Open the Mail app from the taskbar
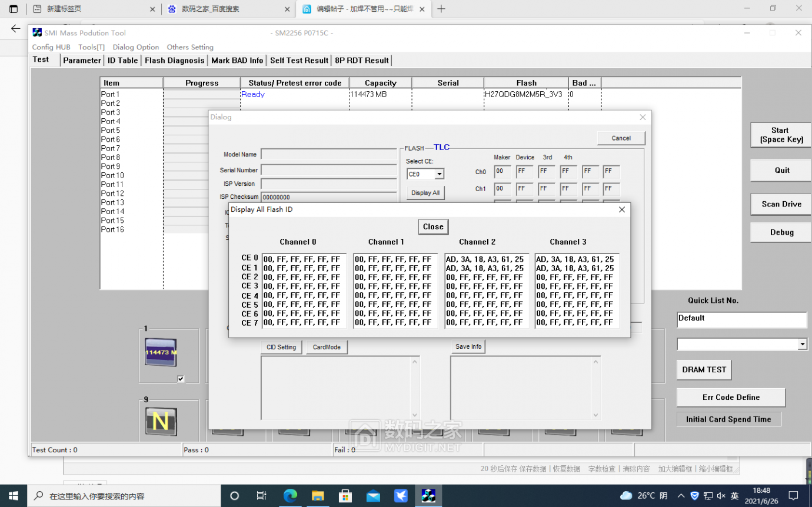Viewport: 812px width, 507px height. pos(373,496)
